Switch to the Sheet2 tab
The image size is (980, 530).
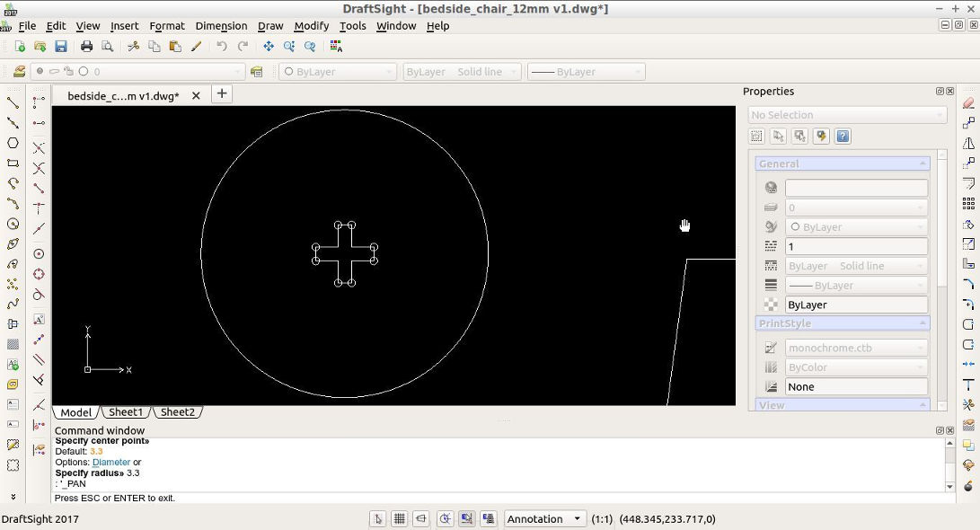(x=178, y=412)
